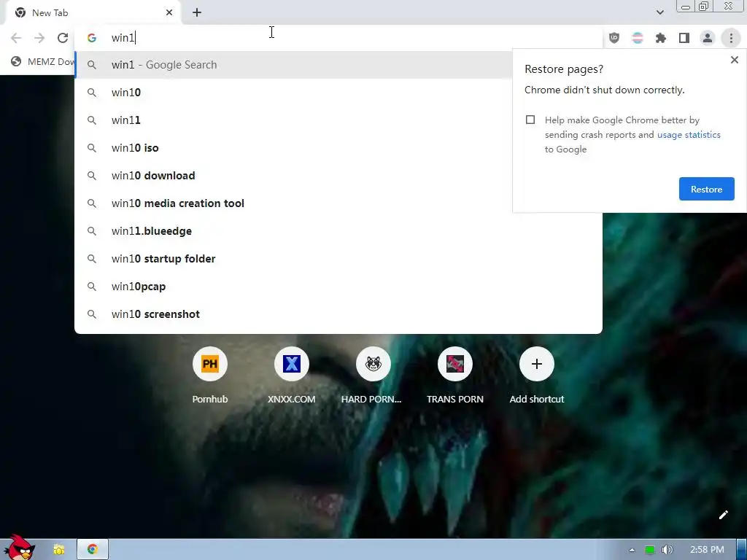Pick the win10 iso suggestion
The width and height of the screenshot is (747, 560).
[x=294, y=147]
